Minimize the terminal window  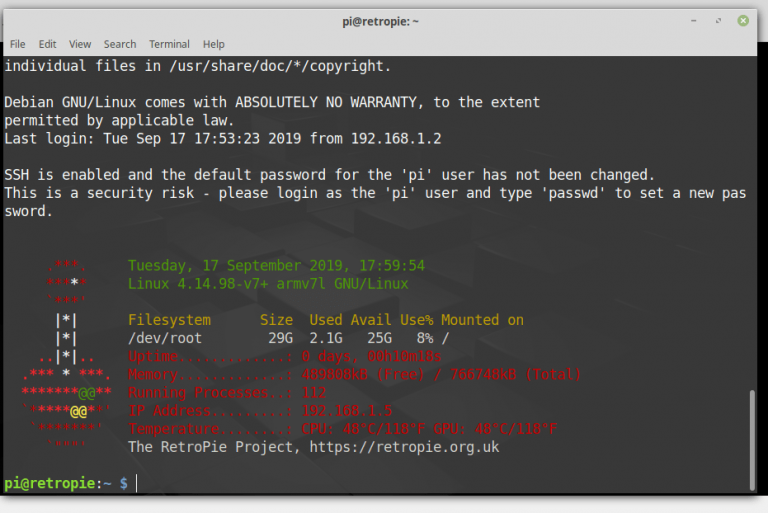694,20
